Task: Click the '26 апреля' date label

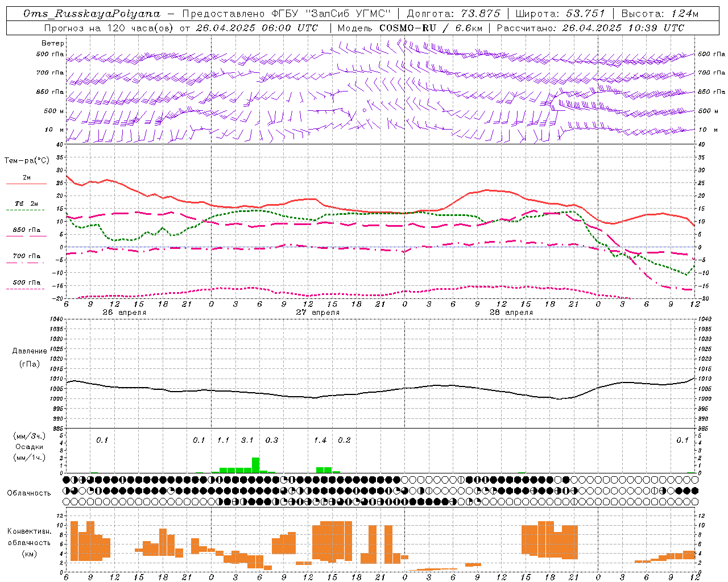Action: click(x=124, y=313)
